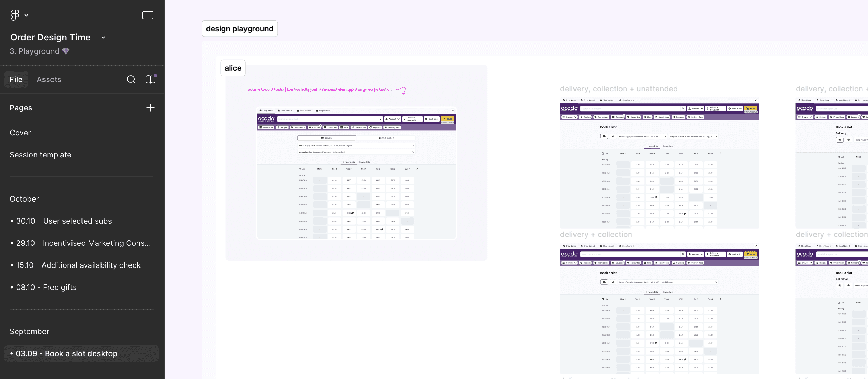Select 08.10 - Free gifts page

pyautogui.click(x=46, y=287)
